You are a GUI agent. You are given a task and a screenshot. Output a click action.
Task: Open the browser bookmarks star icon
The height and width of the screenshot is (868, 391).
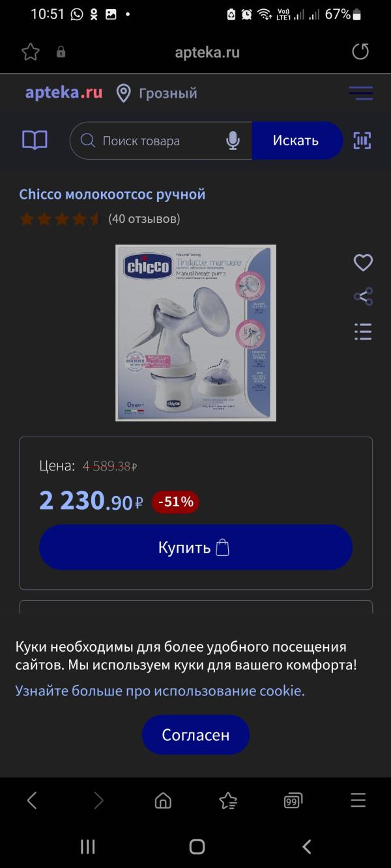pyautogui.click(x=228, y=800)
